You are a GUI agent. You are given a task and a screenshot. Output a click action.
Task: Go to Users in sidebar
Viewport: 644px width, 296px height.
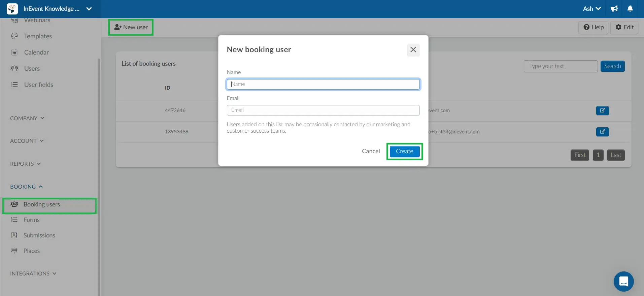32,68
